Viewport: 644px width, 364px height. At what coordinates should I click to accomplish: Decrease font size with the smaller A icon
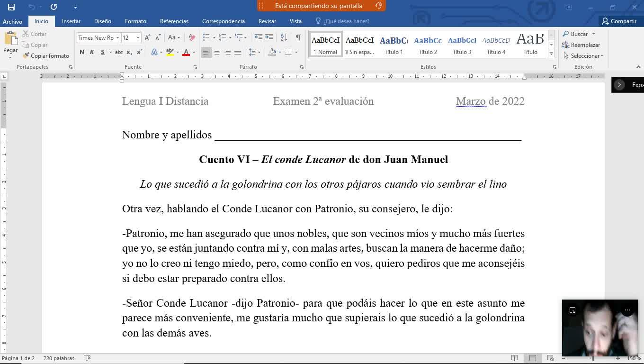pyautogui.click(x=158, y=38)
